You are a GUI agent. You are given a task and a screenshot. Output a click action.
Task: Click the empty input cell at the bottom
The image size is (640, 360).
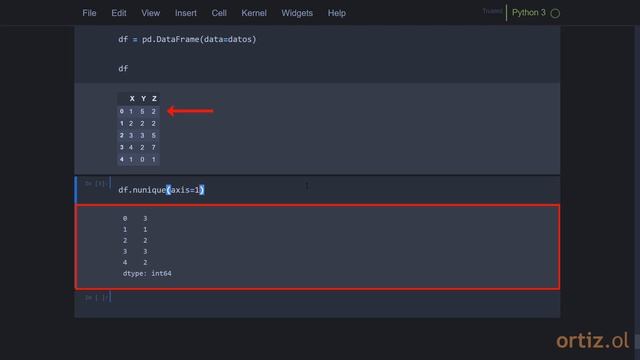pyautogui.click(x=317, y=303)
